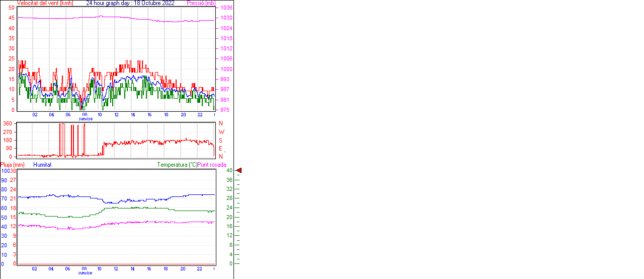Click the 'E' compass direction label
This screenshot has height=279, width=644.
tap(220, 149)
